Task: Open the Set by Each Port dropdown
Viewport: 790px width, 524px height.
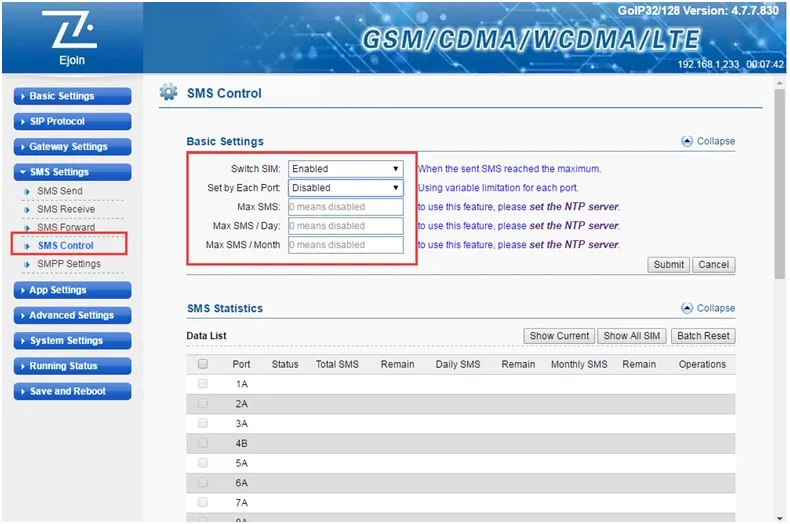Action: point(345,187)
